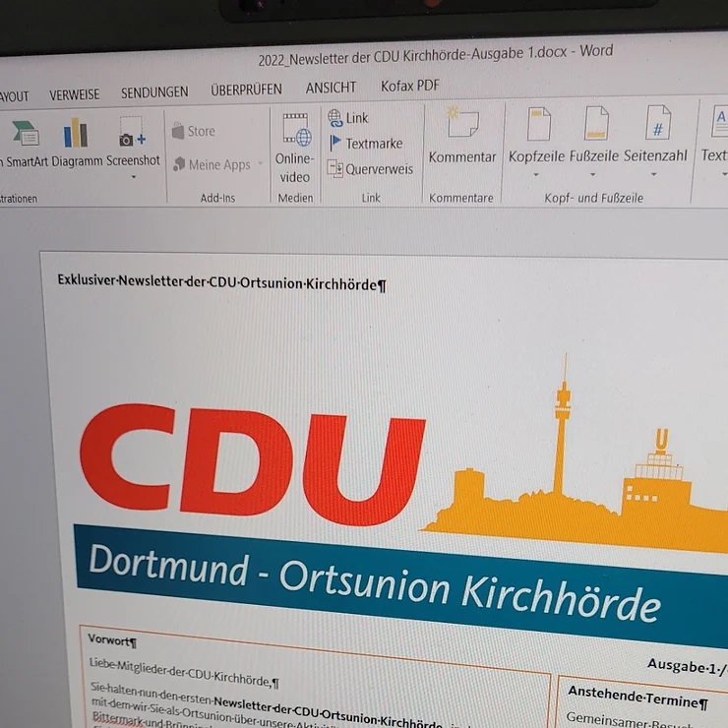Click the document title in the title bar

tap(436, 56)
